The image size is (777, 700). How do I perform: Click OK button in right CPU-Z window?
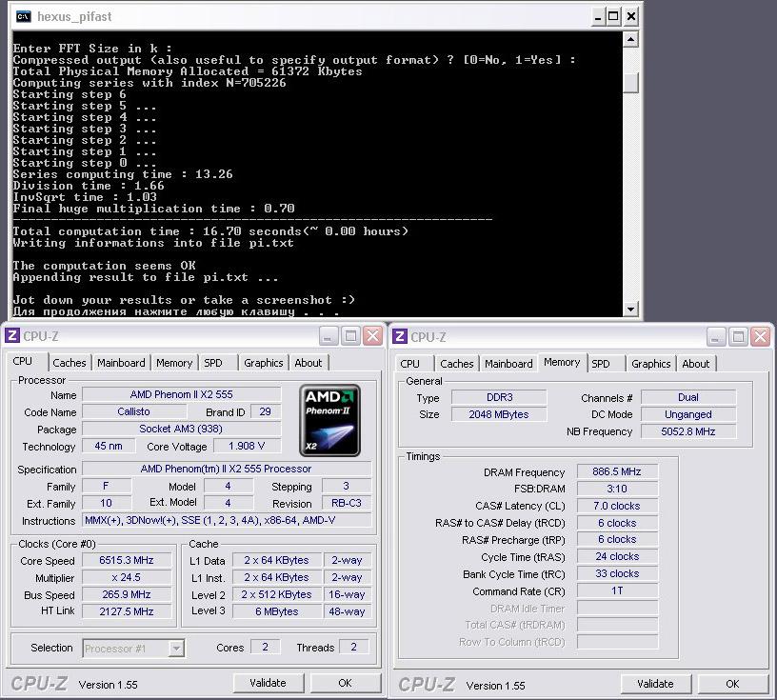pyautogui.click(x=732, y=684)
